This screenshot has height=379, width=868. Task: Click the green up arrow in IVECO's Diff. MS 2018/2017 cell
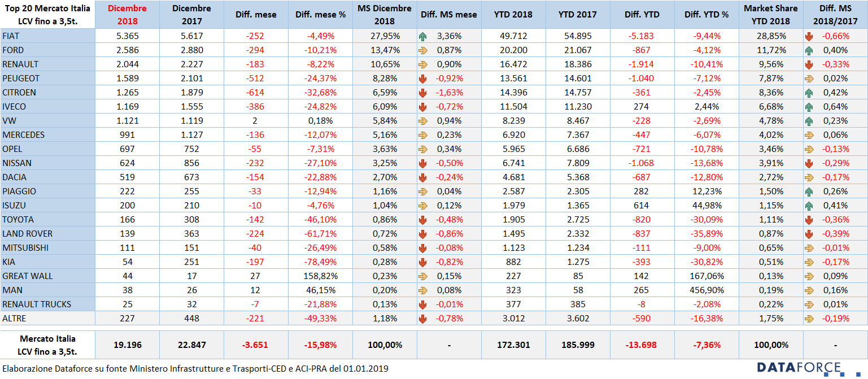(x=809, y=107)
